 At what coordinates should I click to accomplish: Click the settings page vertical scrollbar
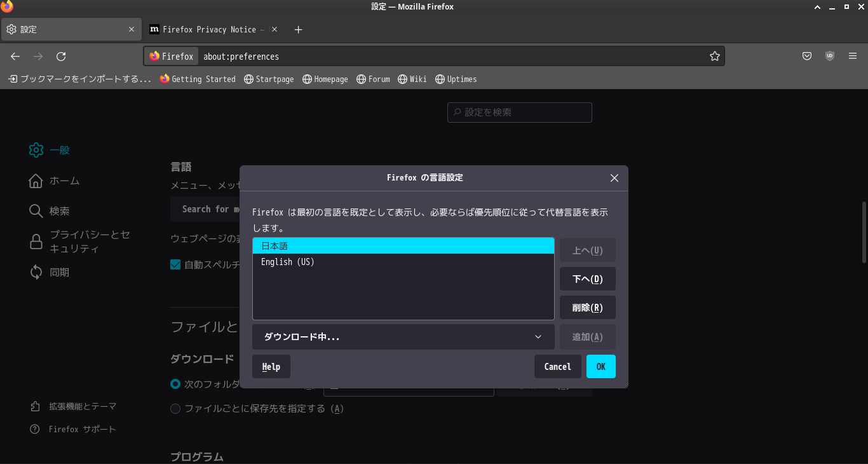pos(864,232)
